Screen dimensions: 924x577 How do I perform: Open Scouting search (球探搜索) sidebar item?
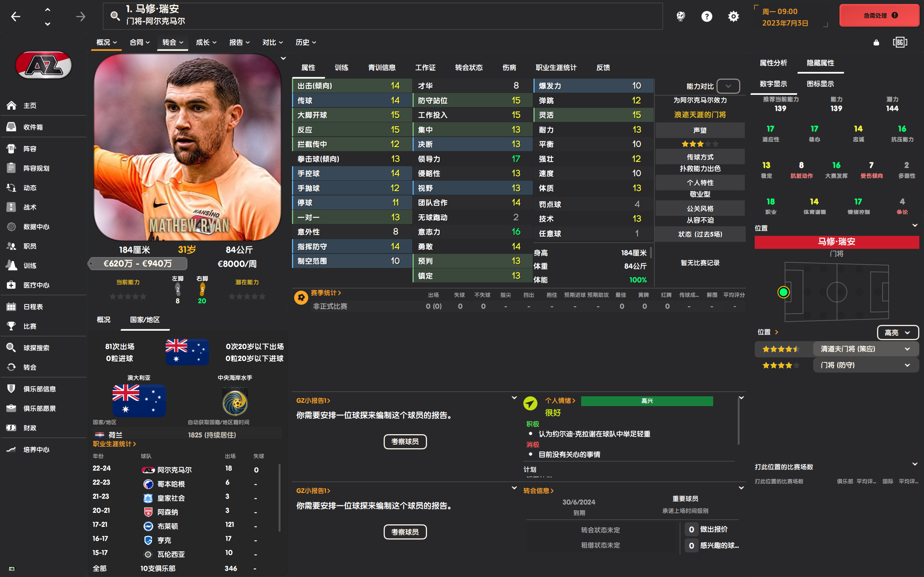click(36, 348)
